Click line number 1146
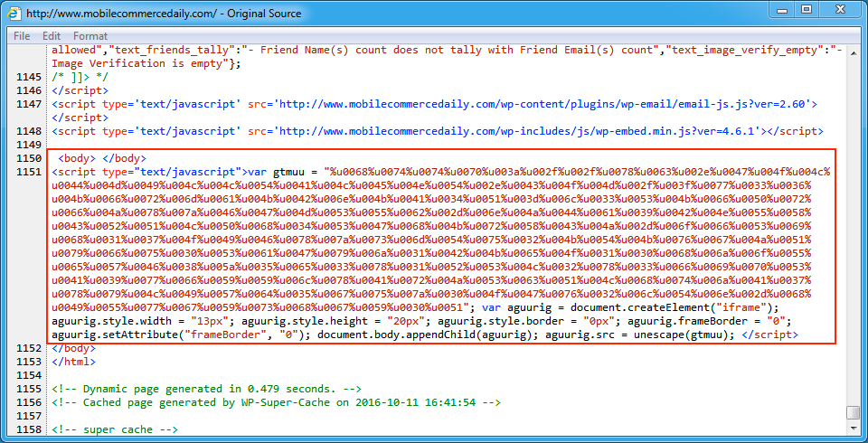868x443 pixels. tap(30, 90)
